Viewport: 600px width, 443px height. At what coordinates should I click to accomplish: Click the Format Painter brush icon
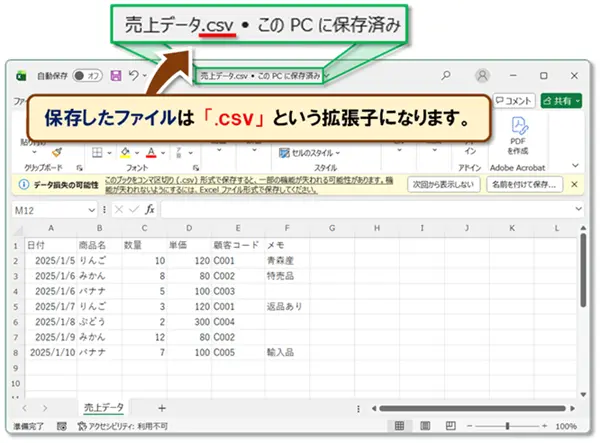(57, 153)
